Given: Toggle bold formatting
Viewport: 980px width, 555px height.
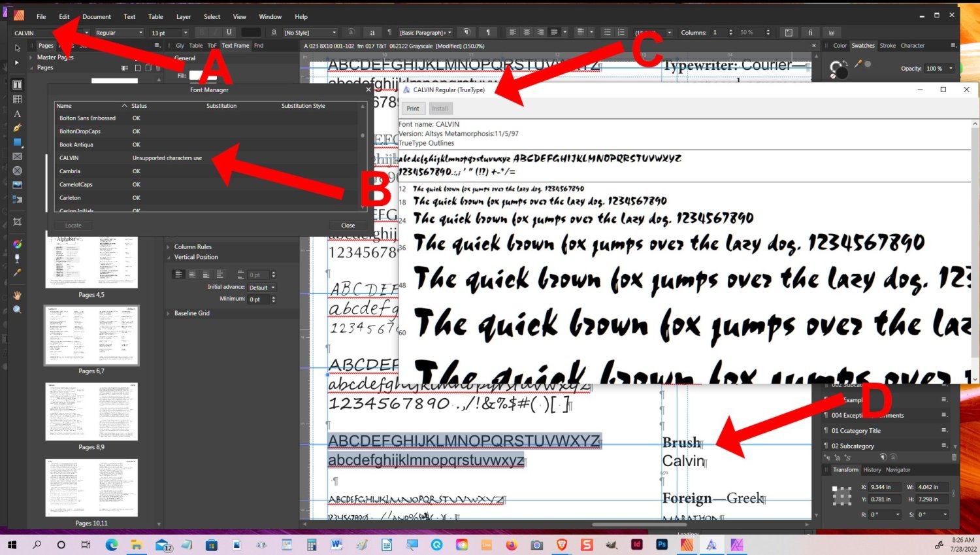Looking at the screenshot, I should pos(202,32).
